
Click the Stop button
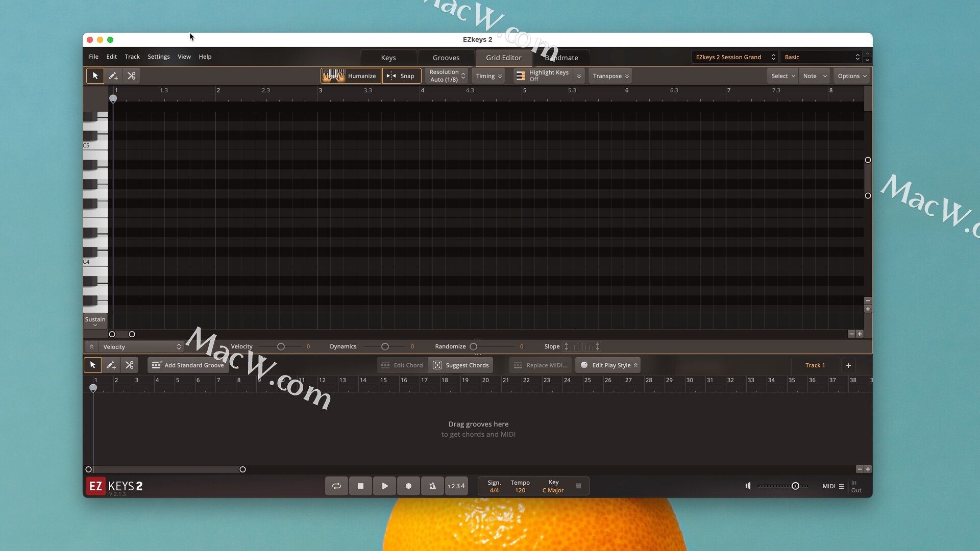tap(360, 486)
